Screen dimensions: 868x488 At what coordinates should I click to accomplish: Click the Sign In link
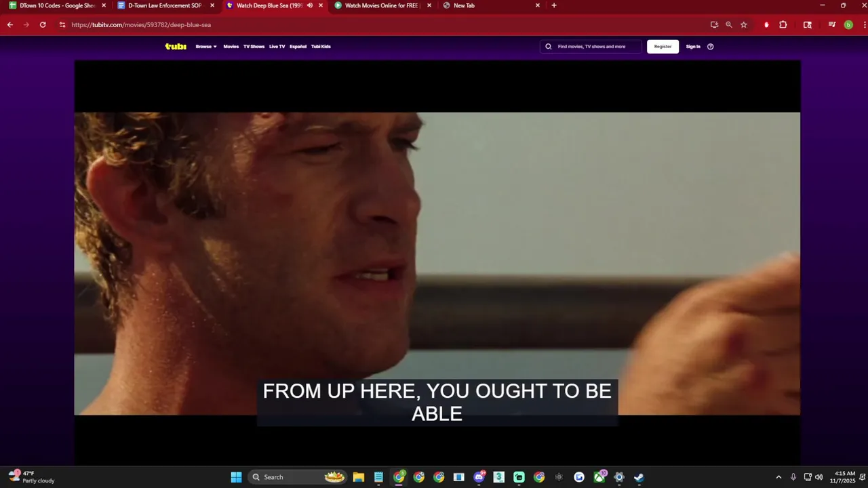click(693, 47)
